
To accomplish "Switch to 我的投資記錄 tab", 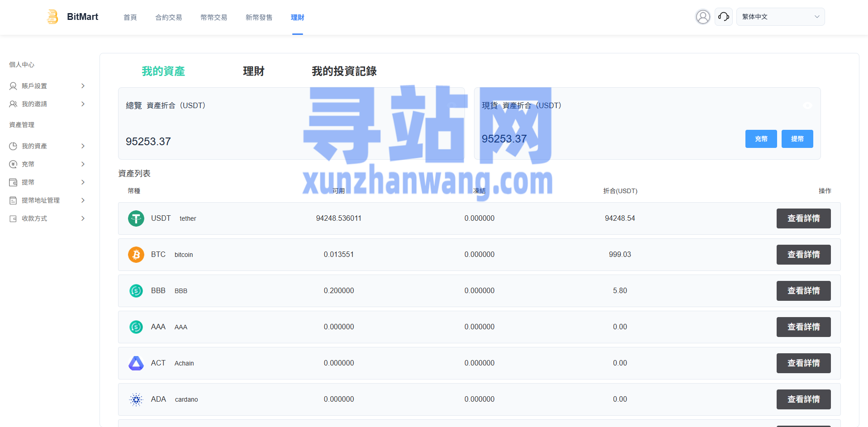I will pyautogui.click(x=344, y=71).
